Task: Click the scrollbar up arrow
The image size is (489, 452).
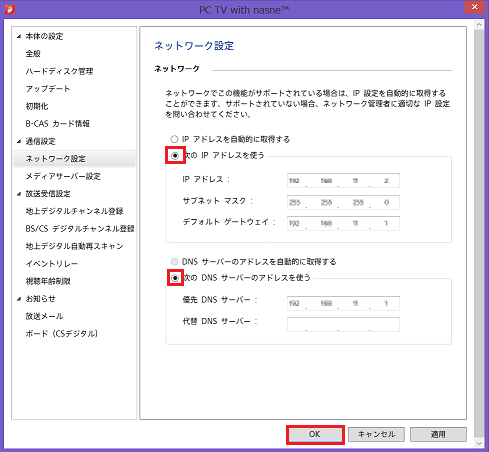Action: tap(479, 25)
